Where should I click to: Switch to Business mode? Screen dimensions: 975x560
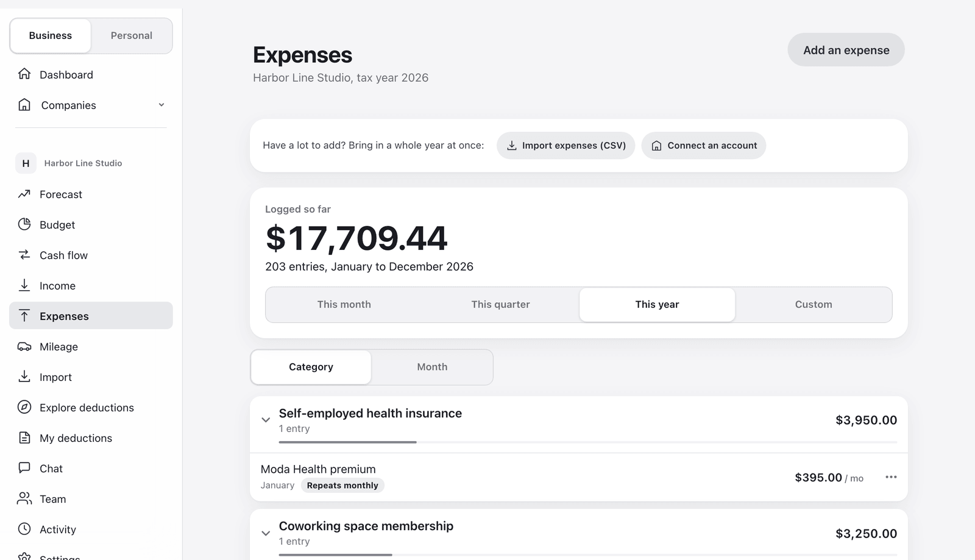click(x=51, y=35)
